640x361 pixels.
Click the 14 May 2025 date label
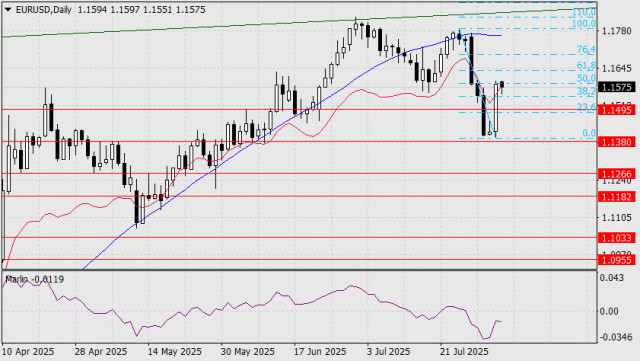point(175,352)
